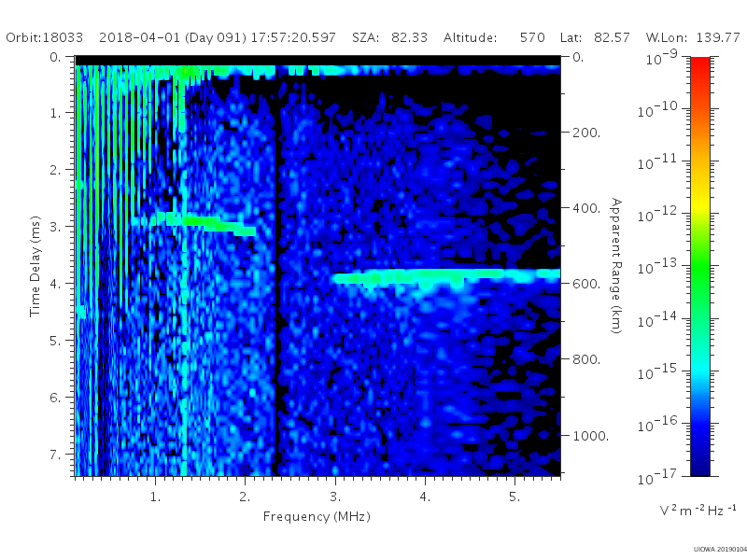Click the 10^-14 colorbar tick label
Screen dimensions: 747x560
coord(657,320)
